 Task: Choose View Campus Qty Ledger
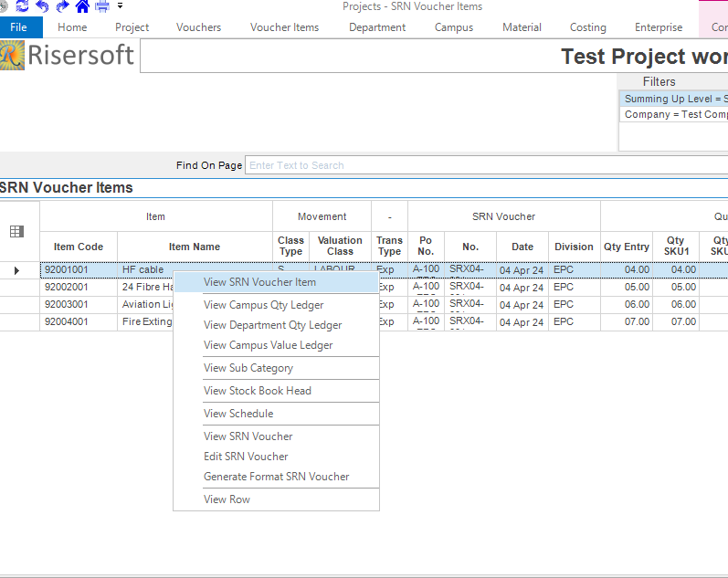tap(263, 305)
